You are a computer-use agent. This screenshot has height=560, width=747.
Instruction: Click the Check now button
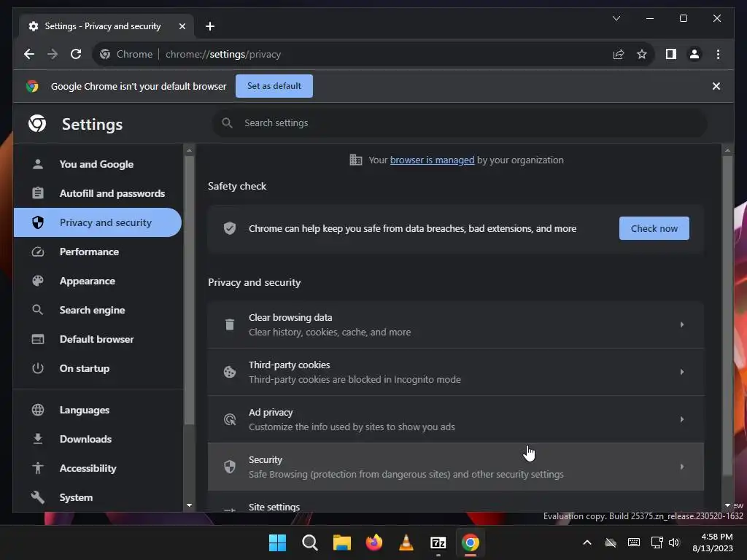click(654, 228)
